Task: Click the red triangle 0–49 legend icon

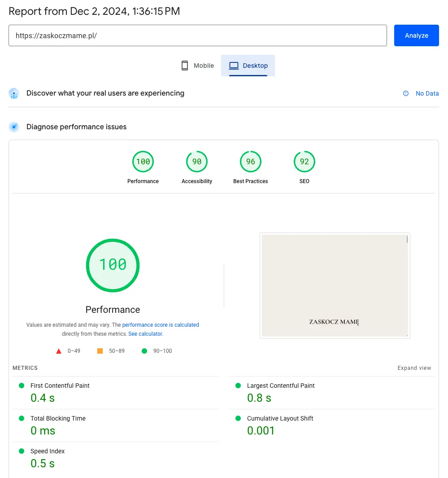Action: (x=59, y=351)
